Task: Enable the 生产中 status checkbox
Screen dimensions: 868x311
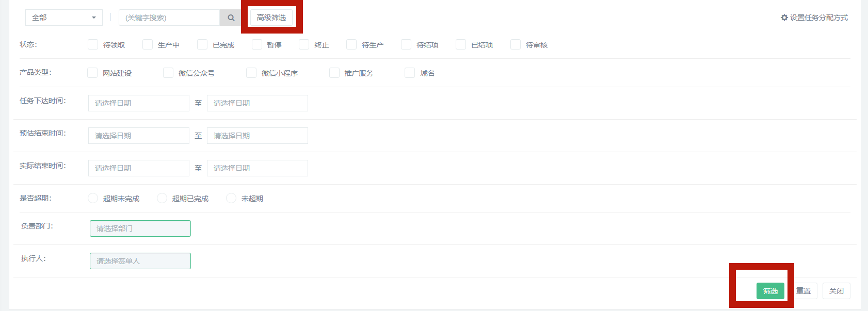Action: (148, 45)
